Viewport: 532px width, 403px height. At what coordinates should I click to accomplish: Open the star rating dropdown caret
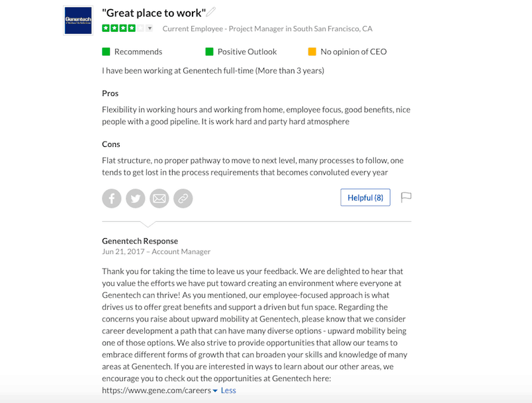tap(150, 28)
